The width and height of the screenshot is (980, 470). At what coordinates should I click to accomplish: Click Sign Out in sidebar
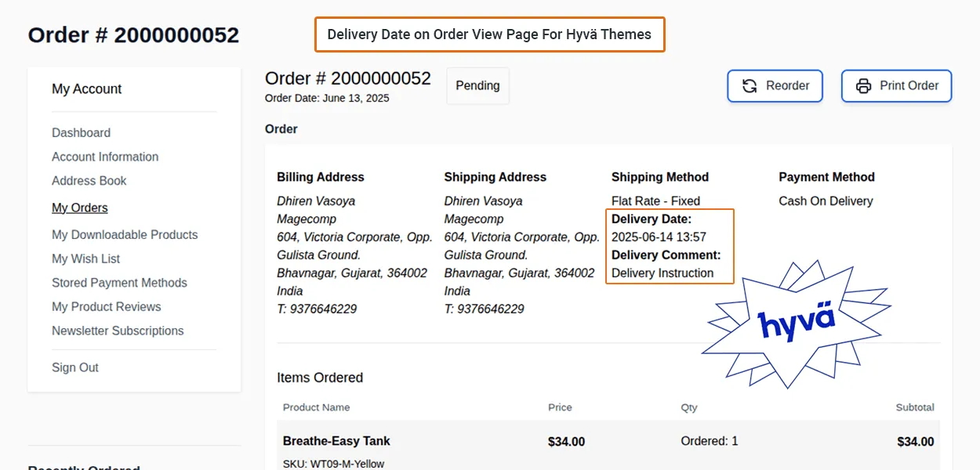pos(75,367)
